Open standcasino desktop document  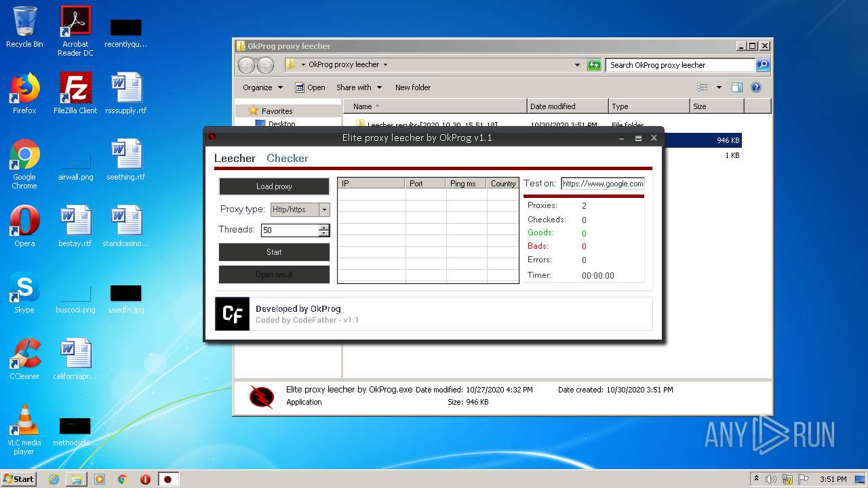pyautogui.click(x=126, y=226)
